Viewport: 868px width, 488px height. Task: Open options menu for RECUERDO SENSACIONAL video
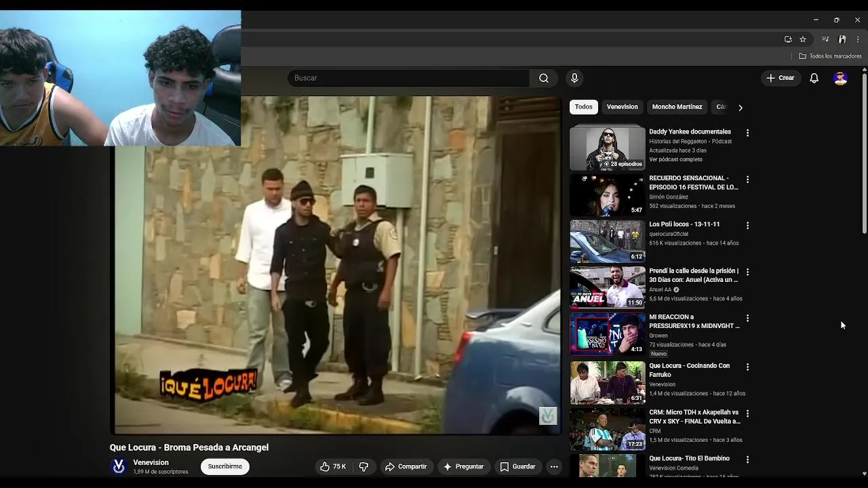747,180
